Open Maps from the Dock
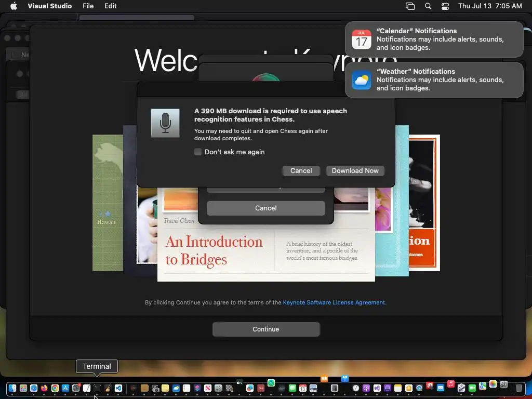The height and width of the screenshot is (399, 532). pyautogui.click(x=483, y=386)
